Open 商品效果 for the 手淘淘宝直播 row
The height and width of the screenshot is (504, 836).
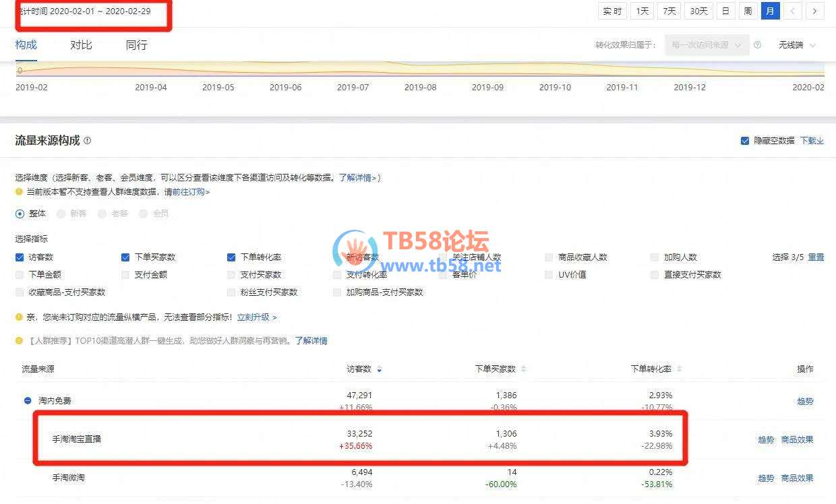pos(797,439)
